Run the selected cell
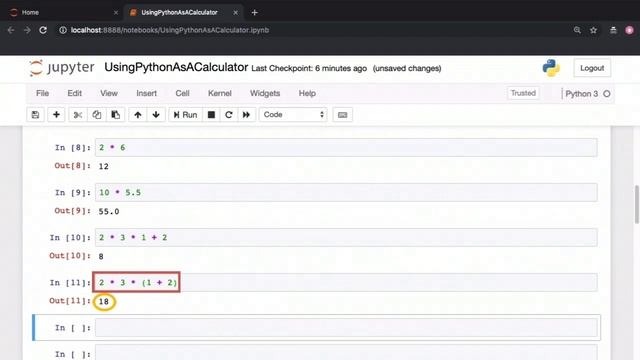 point(185,115)
